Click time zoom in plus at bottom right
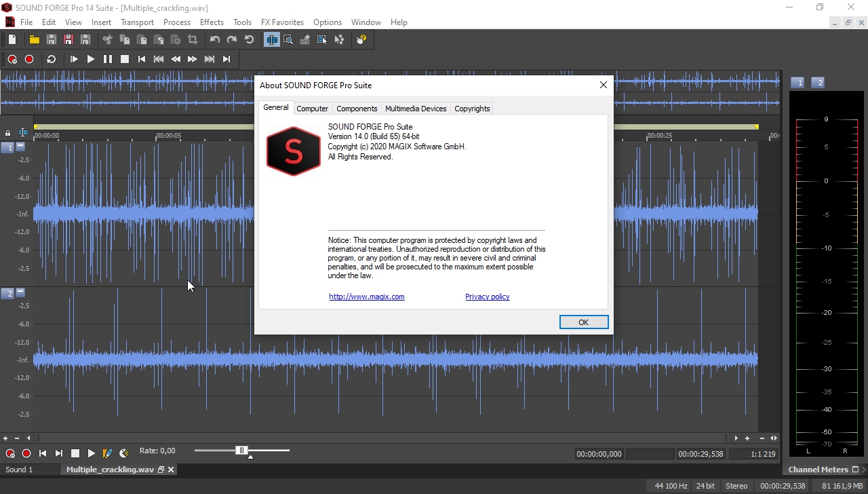The width and height of the screenshot is (868, 494). pyautogui.click(x=747, y=438)
